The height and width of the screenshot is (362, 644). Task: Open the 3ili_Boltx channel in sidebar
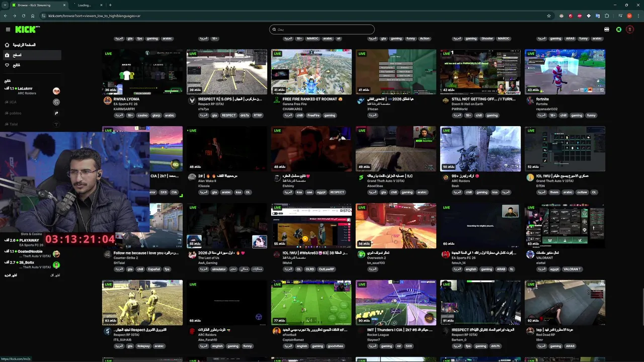click(x=27, y=262)
